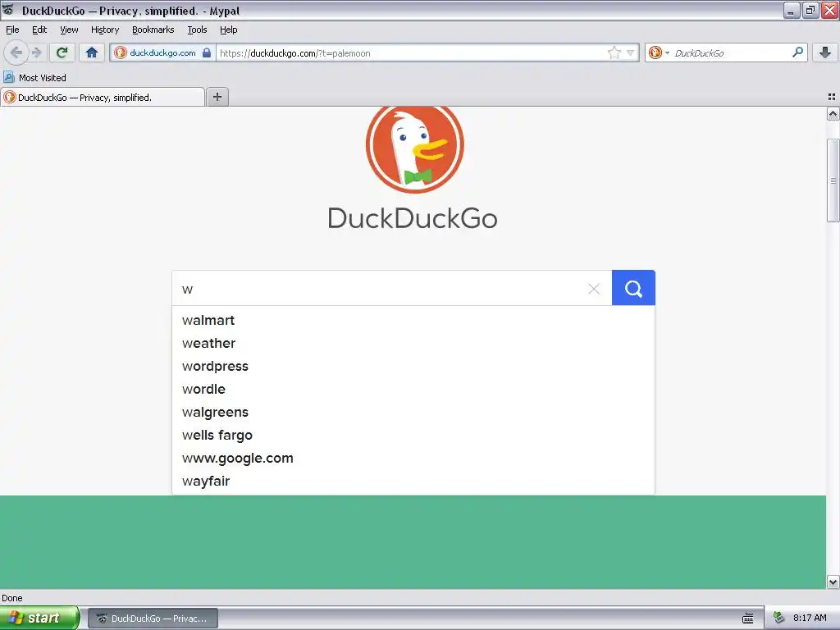Image resolution: width=840 pixels, height=630 pixels.
Task: Open the View menu
Action: click(x=69, y=30)
